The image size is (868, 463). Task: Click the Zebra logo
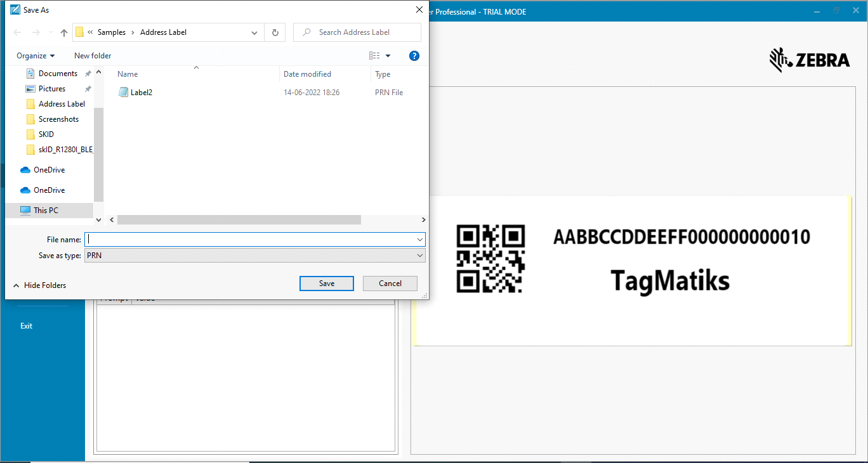[809, 60]
